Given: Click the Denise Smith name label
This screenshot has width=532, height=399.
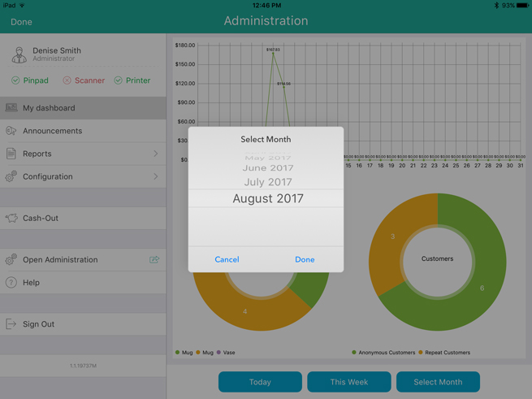Looking at the screenshot, I should coord(57,50).
